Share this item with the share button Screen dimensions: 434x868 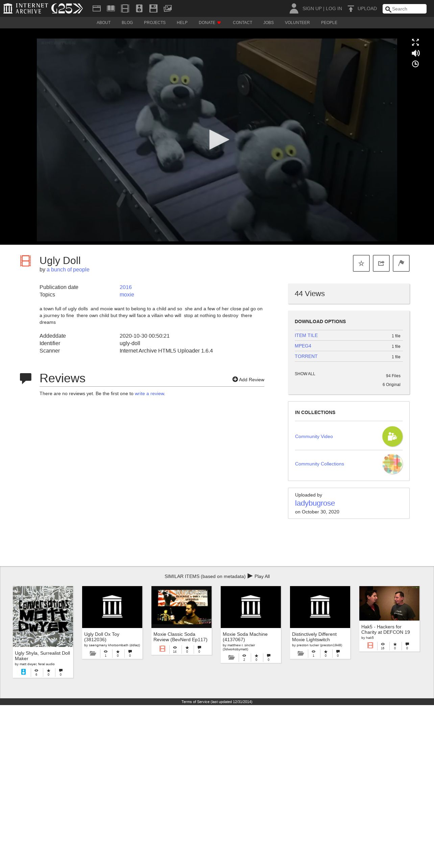(381, 263)
